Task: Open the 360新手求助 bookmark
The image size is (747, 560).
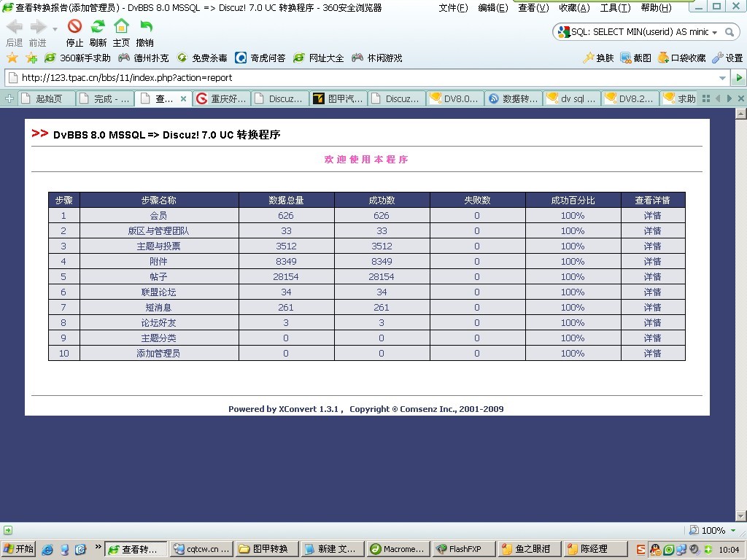Action: (77, 58)
